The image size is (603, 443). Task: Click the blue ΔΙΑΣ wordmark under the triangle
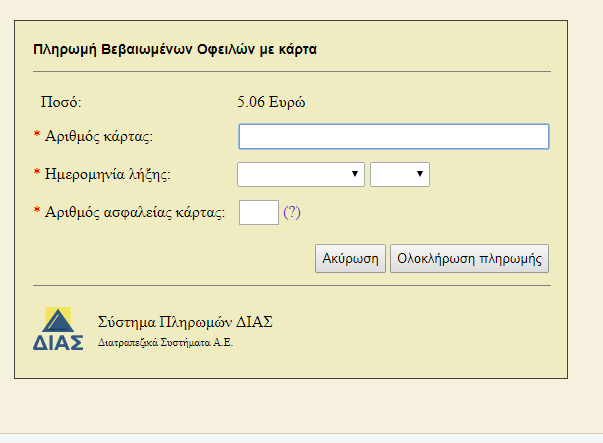pyautogui.click(x=58, y=342)
